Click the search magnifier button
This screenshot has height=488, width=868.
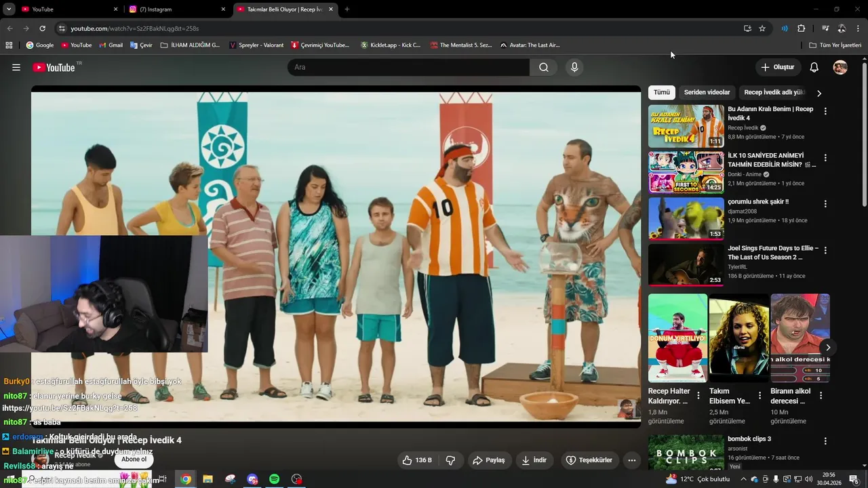point(544,67)
